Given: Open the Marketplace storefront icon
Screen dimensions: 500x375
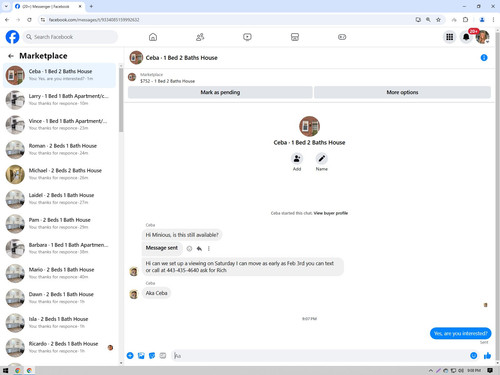Looking at the screenshot, I should click(x=295, y=37).
